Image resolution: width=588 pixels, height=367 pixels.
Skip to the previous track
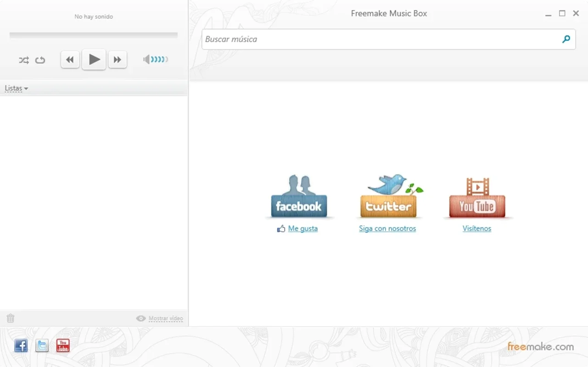tap(70, 60)
